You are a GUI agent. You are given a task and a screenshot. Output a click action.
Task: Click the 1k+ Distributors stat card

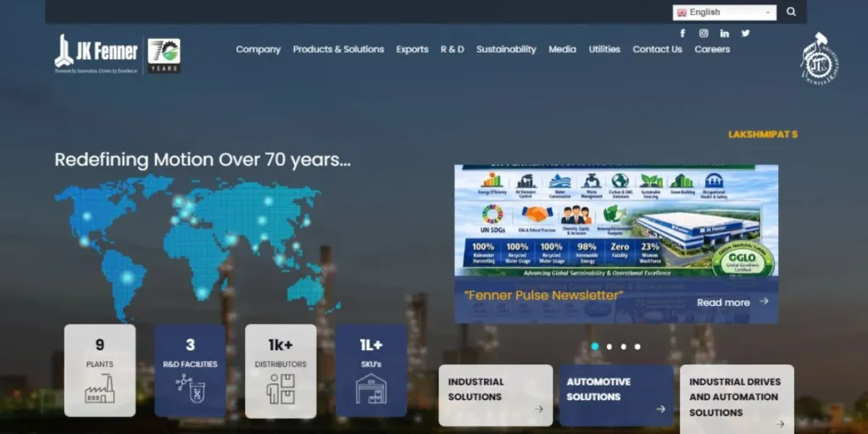[281, 370]
